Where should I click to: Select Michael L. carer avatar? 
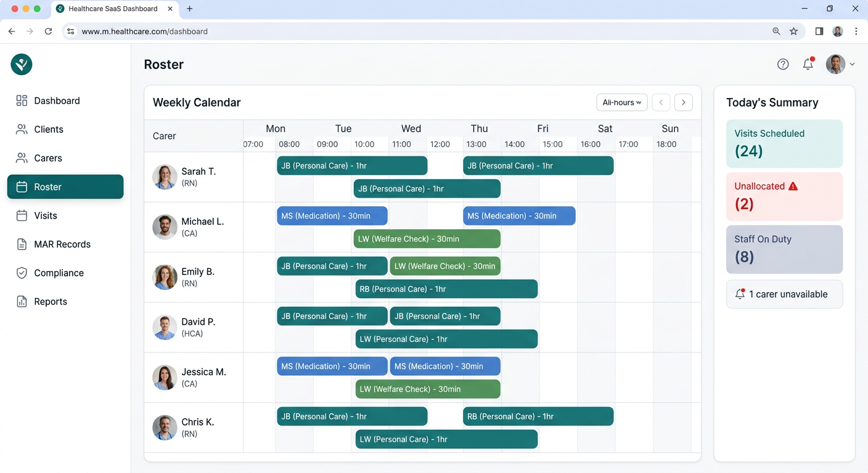pos(165,227)
